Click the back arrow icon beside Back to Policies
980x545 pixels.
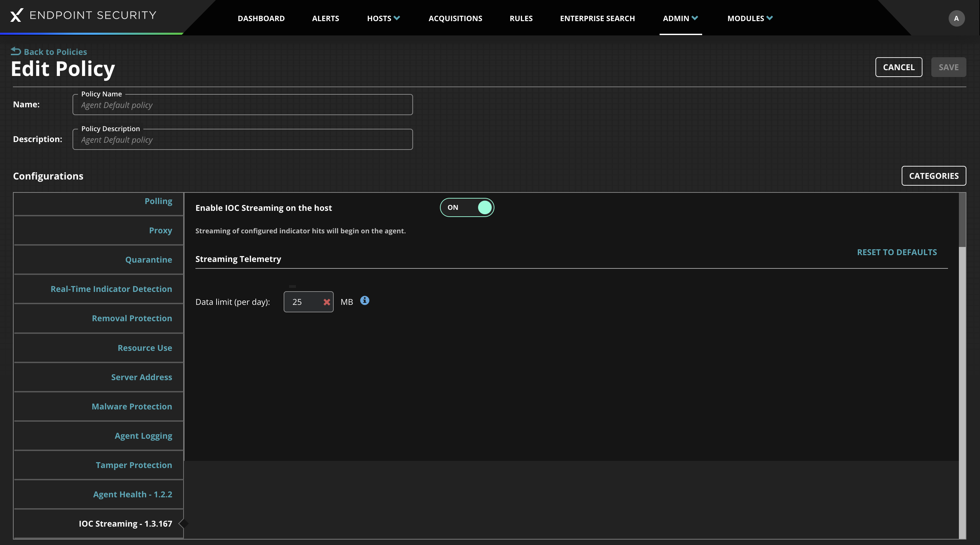(16, 51)
